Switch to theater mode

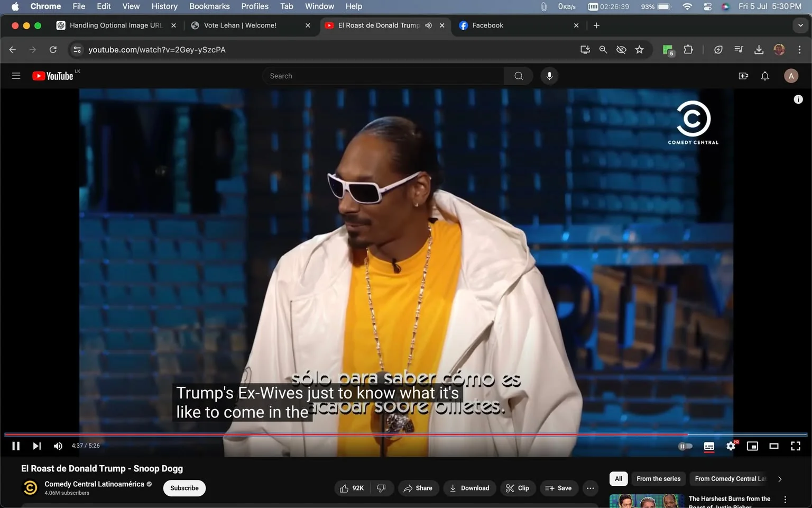click(x=774, y=446)
